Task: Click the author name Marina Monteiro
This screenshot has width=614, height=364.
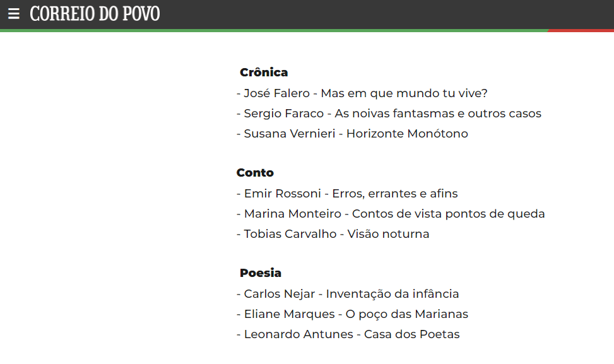Action: click(292, 214)
